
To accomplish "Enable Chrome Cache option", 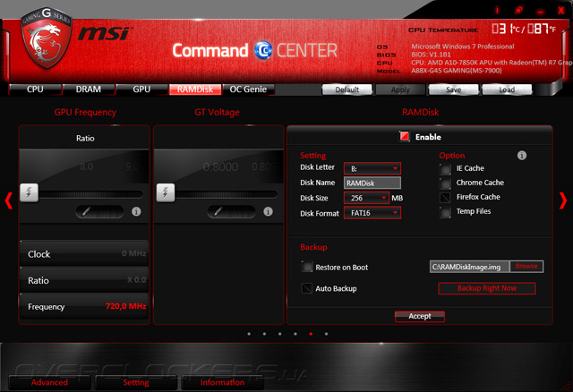I will [x=445, y=183].
